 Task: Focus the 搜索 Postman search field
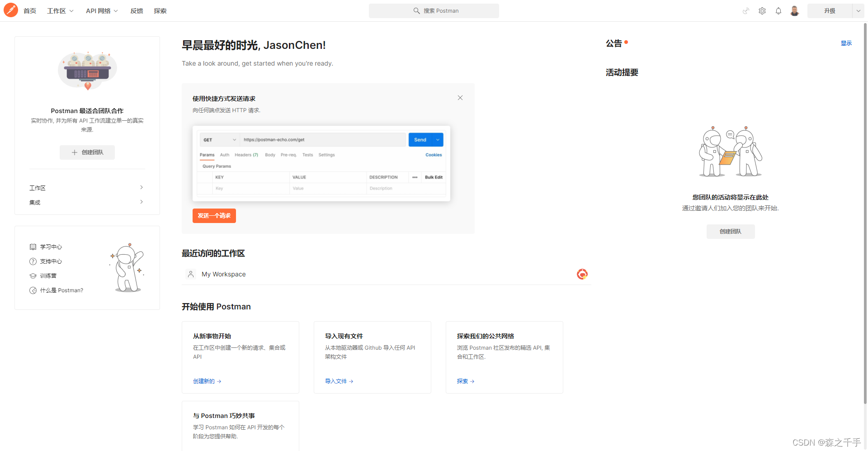click(x=434, y=11)
